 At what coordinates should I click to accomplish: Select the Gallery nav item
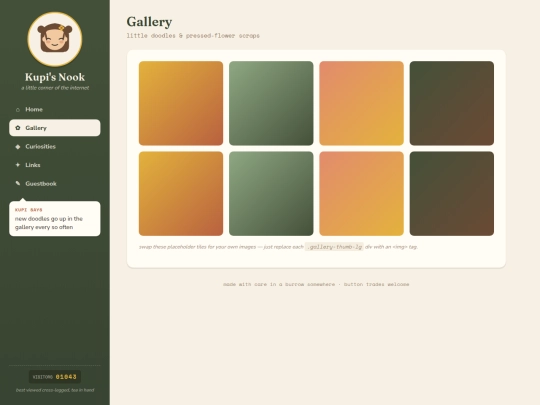55,128
